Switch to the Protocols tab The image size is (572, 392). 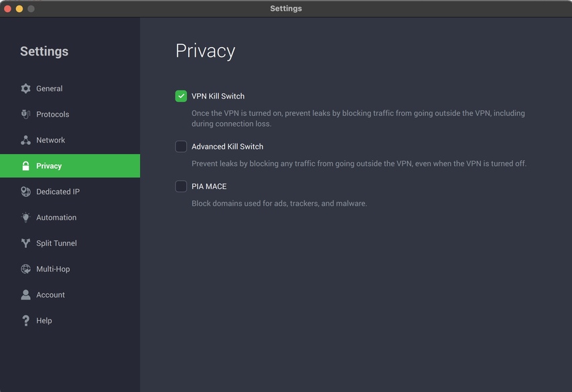coord(53,115)
